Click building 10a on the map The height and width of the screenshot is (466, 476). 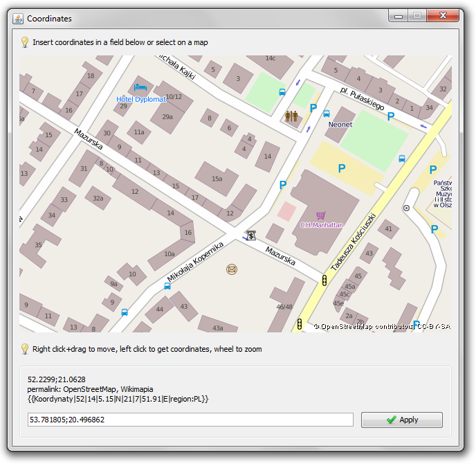[170, 253]
